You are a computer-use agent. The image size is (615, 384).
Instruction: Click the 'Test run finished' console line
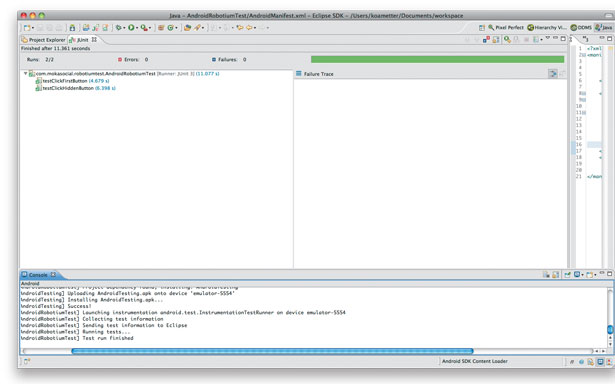[108, 338]
